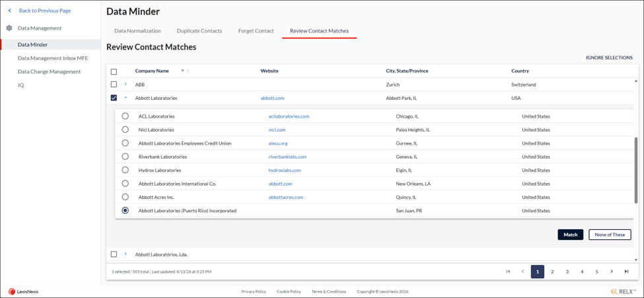Open the abbott.com link for Abbott Laboratories
Screen dimensions: 644x298
272,98
